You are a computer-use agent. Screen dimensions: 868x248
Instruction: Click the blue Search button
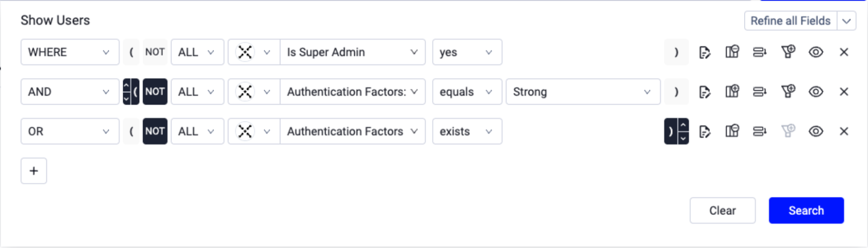(x=806, y=211)
